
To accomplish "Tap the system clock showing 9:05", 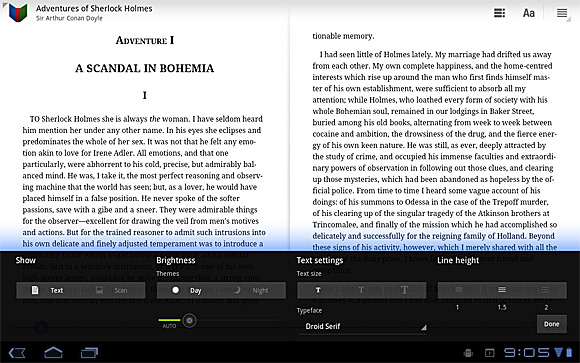I will point(527,353).
